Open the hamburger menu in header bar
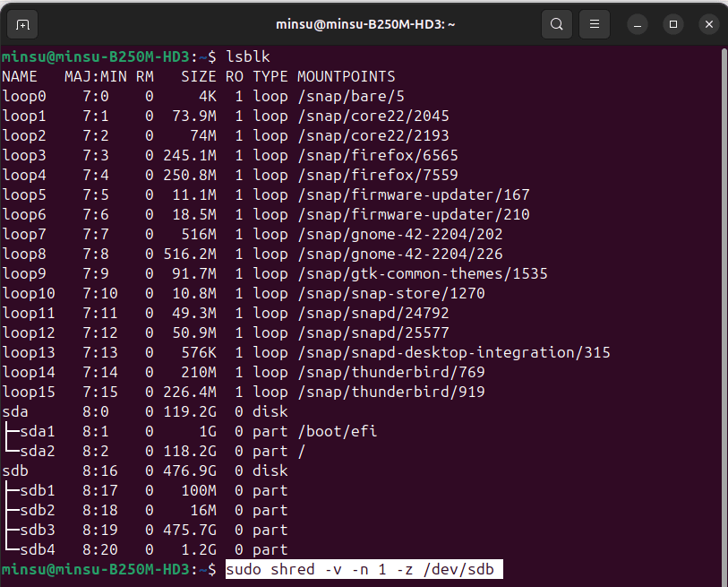Image resolution: width=728 pixels, height=587 pixels. (x=595, y=24)
